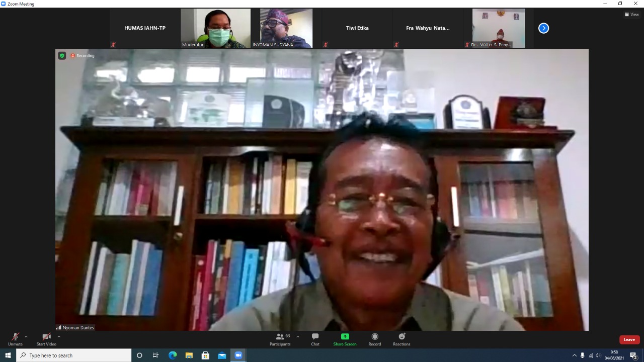This screenshot has width=644, height=362.
Task: Open Microsoft Edge from the taskbar
Action: (x=173, y=355)
